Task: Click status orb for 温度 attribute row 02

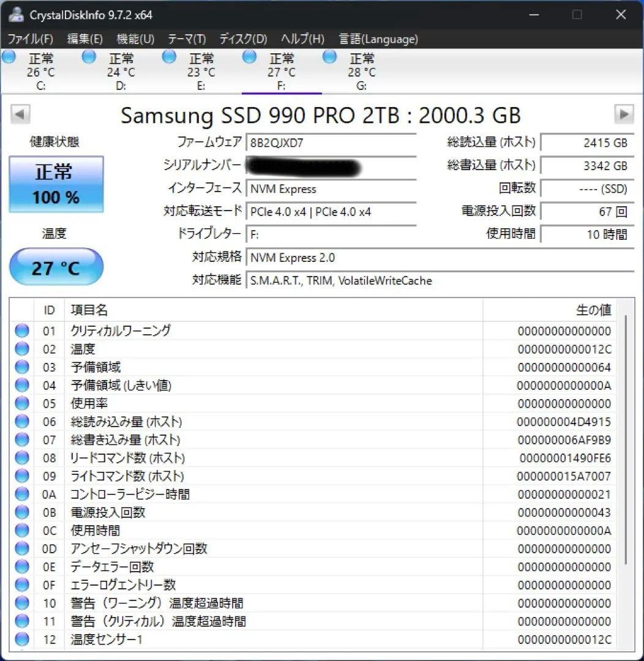Action: pos(22,349)
